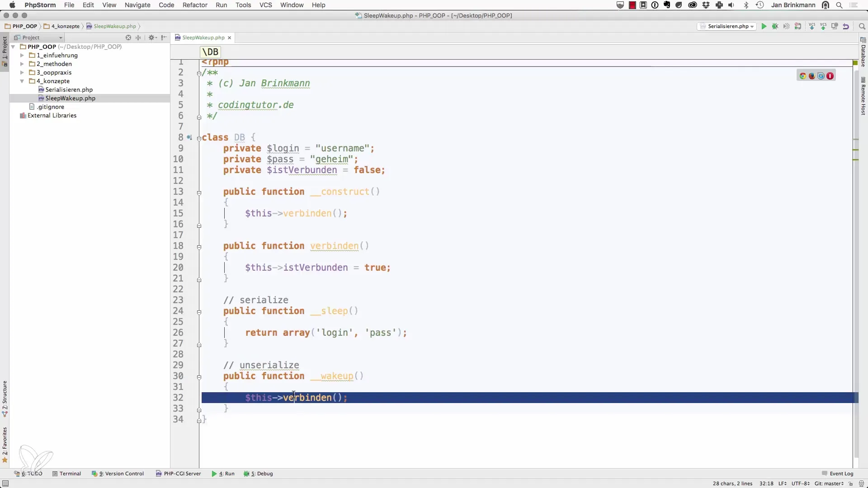Screen dimensions: 868x488
Task: Open the Code menu
Action: click(166, 5)
